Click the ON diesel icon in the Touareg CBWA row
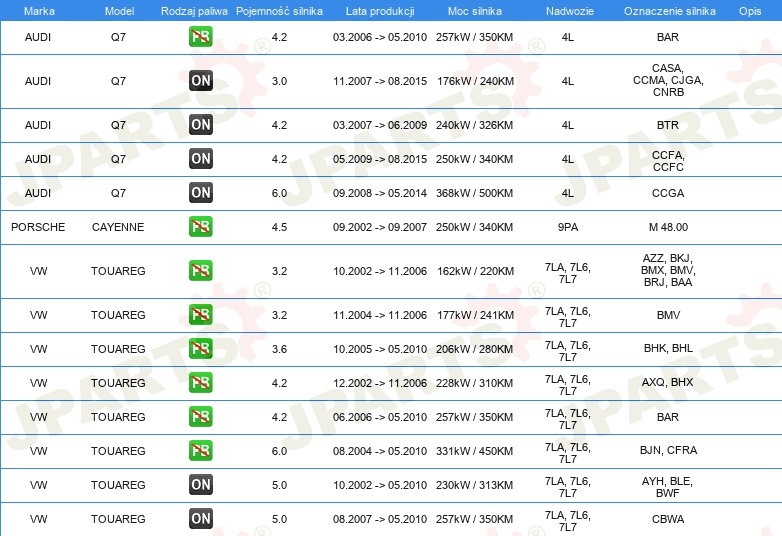The image size is (782, 536). point(201,519)
